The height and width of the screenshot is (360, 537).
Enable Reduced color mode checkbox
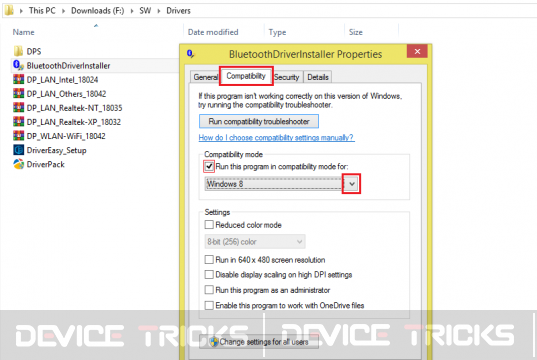tap(209, 225)
